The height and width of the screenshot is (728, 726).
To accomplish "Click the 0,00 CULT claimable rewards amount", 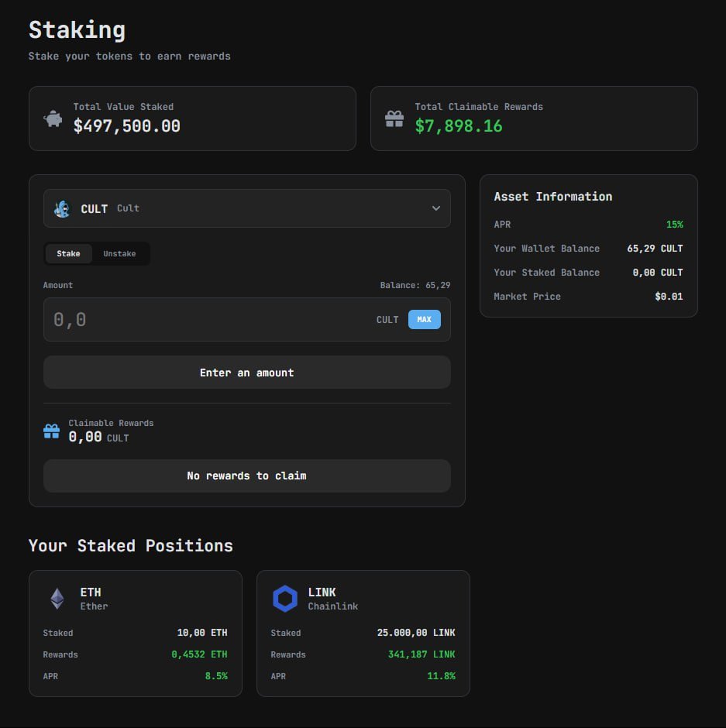I will pos(98,437).
